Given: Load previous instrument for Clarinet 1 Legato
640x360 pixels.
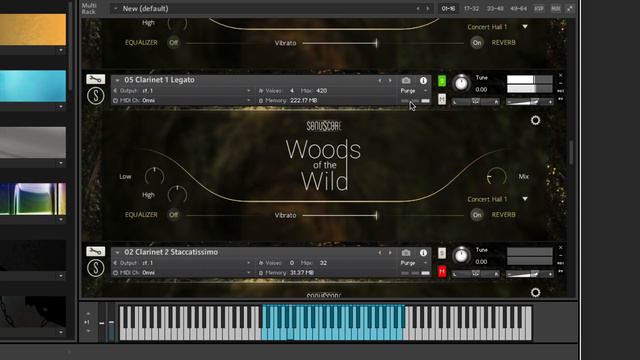Looking at the screenshot, I should [x=380, y=80].
